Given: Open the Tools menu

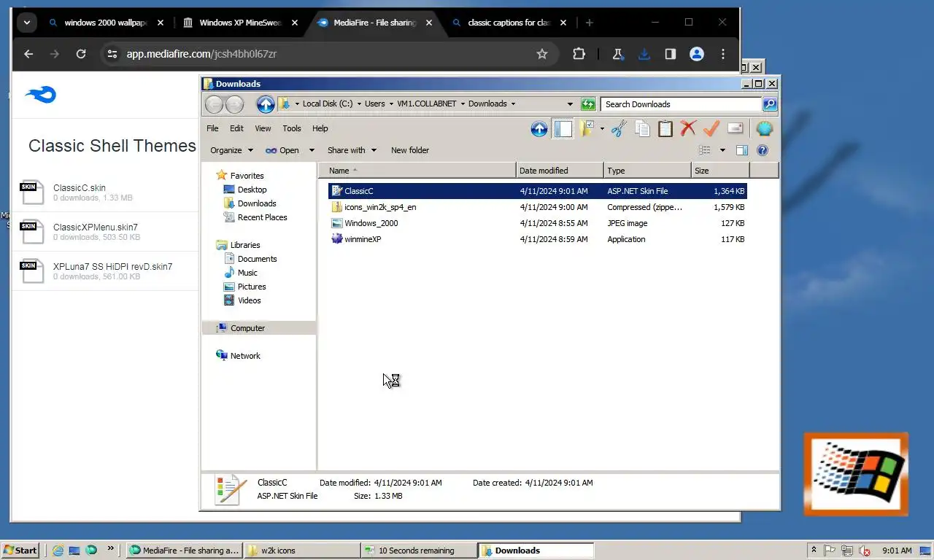Looking at the screenshot, I should tap(292, 128).
